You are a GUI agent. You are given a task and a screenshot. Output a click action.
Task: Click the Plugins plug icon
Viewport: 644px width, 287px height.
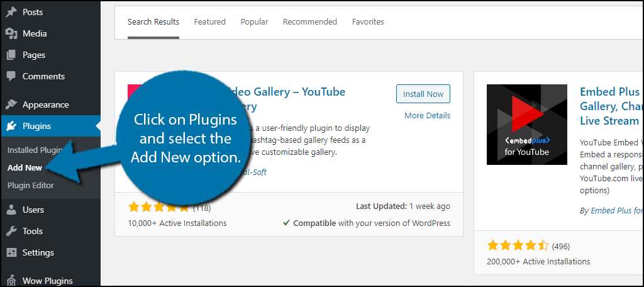11,127
